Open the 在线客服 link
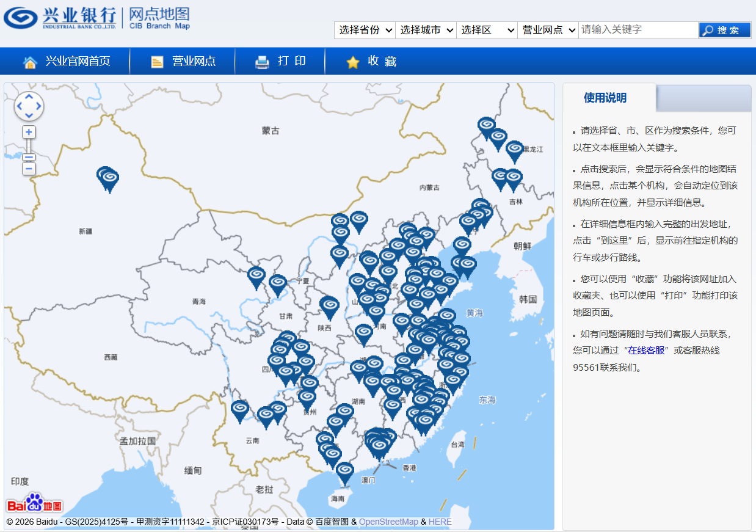 [x=646, y=351]
